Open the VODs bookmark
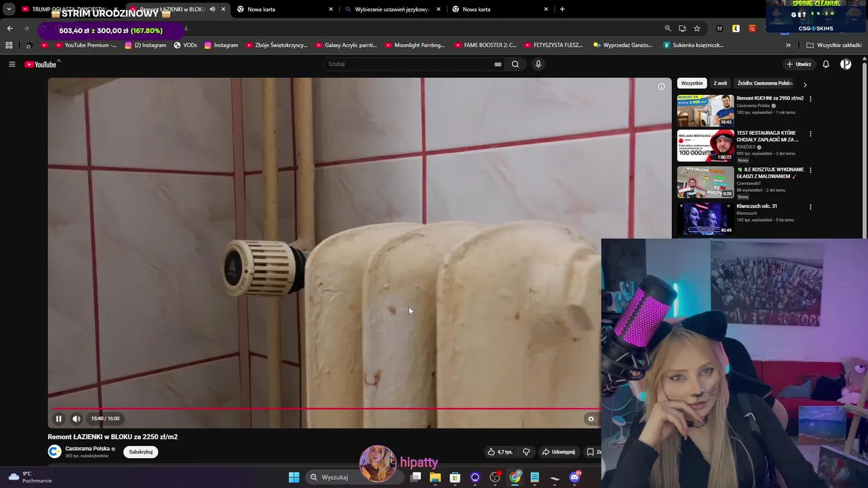Screen dimensions: 868x488 185,45
